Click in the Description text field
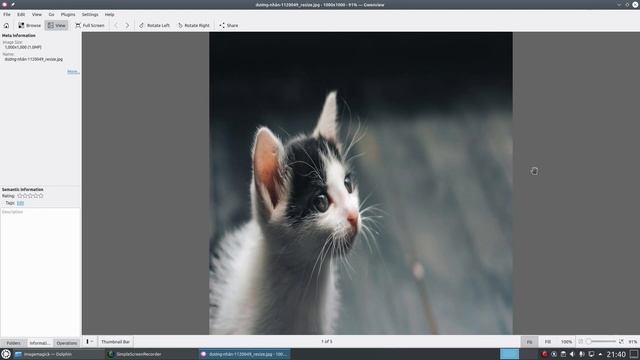Image resolution: width=640 pixels, height=360 pixels. [40, 271]
